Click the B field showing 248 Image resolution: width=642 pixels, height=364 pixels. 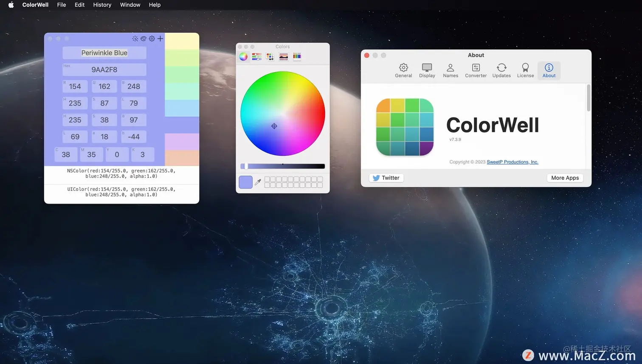point(134,87)
